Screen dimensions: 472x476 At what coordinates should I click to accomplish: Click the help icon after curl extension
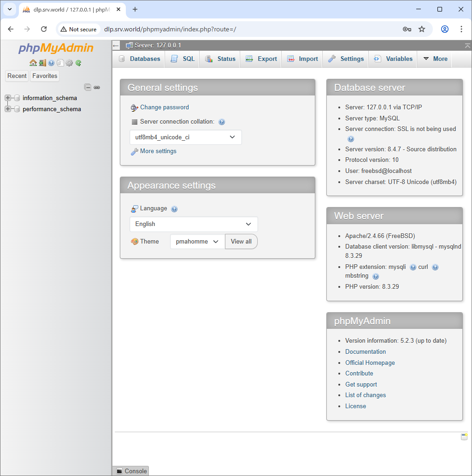pyautogui.click(x=435, y=267)
